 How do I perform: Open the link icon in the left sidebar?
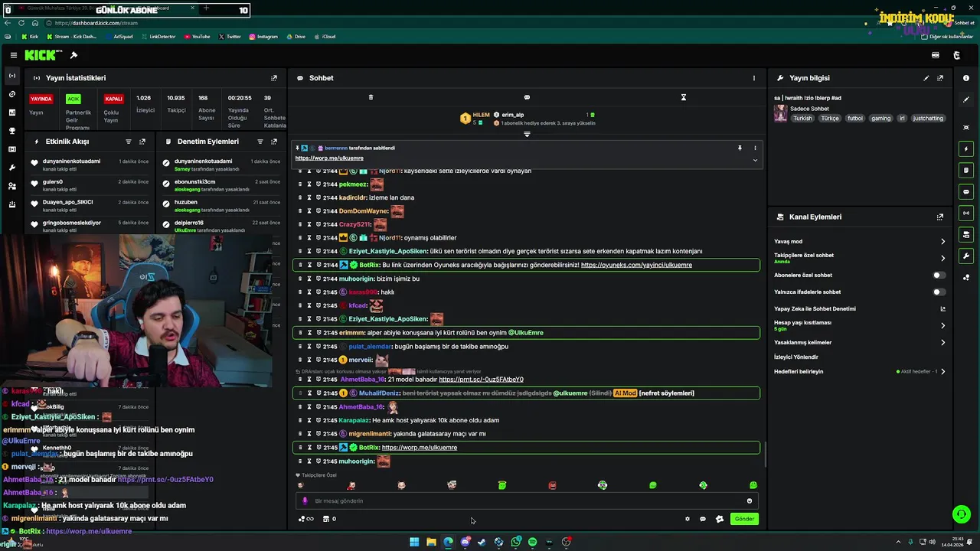11,94
